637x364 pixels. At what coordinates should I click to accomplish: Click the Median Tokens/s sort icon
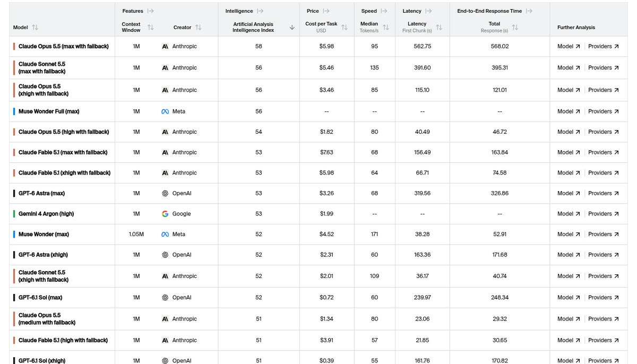(x=386, y=28)
